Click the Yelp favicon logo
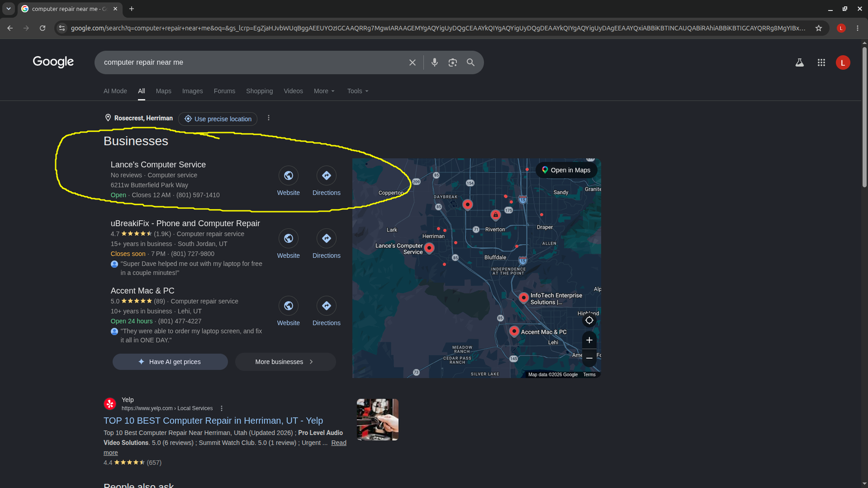 tap(110, 404)
